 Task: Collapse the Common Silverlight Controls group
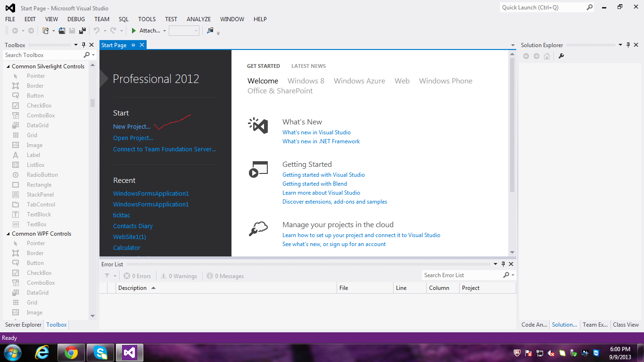(8, 66)
